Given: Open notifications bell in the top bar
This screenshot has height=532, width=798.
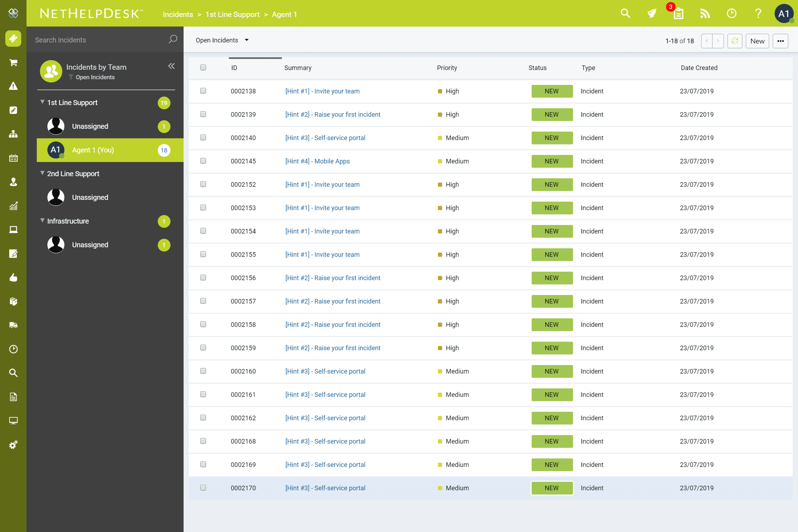Looking at the screenshot, I should click(652, 13).
